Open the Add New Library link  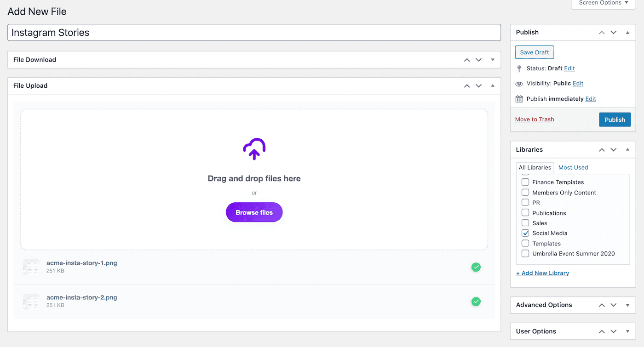[x=542, y=273]
